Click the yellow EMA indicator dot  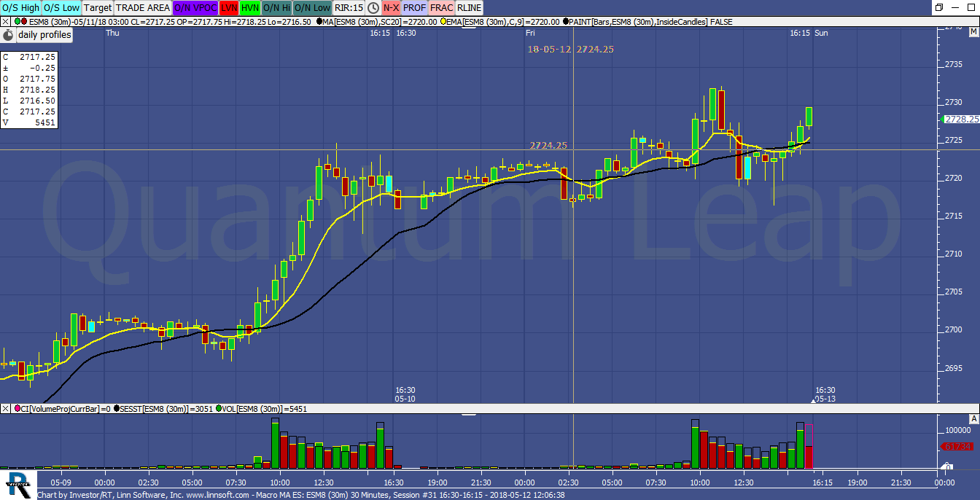click(x=443, y=22)
